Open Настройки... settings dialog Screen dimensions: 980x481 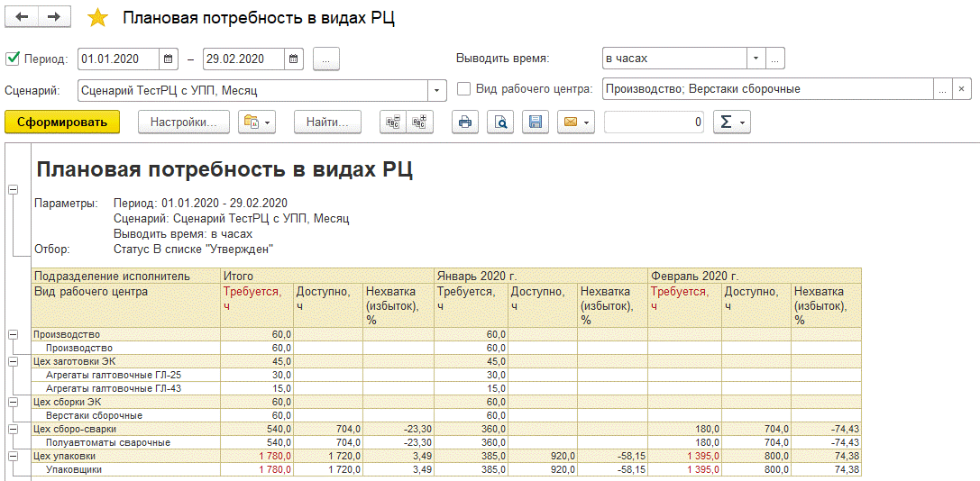(184, 122)
